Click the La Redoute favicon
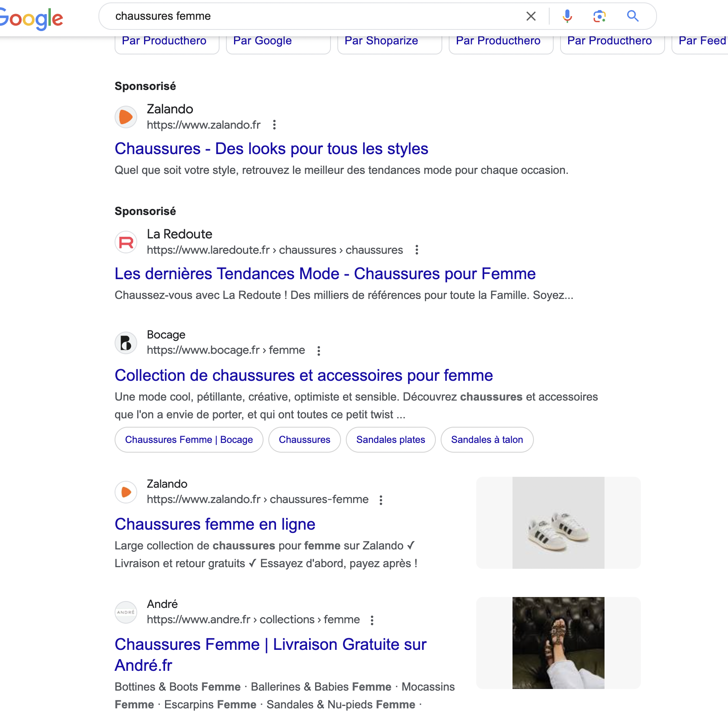Viewport: 728px width, 714px height. (x=126, y=242)
